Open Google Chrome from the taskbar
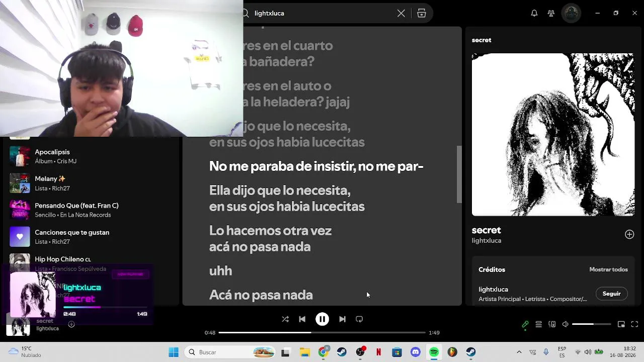Image resolution: width=644 pixels, height=362 pixels. pyautogui.click(x=323, y=352)
